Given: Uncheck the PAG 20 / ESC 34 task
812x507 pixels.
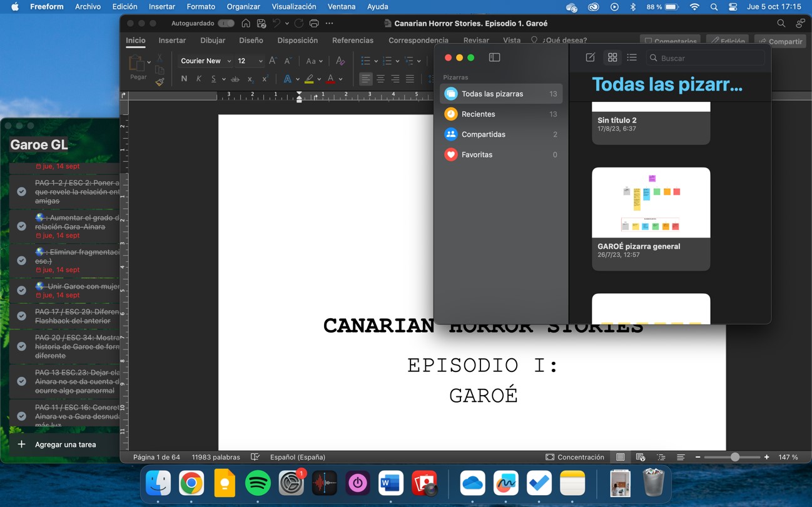Looking at the screenshot, I should click(21, 346).
